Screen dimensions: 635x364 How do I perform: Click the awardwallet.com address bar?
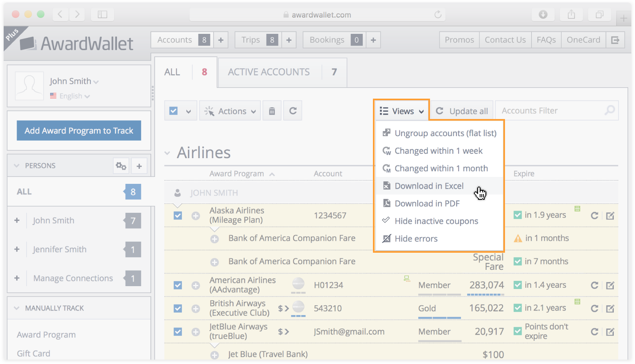click(x=317, y=15)
